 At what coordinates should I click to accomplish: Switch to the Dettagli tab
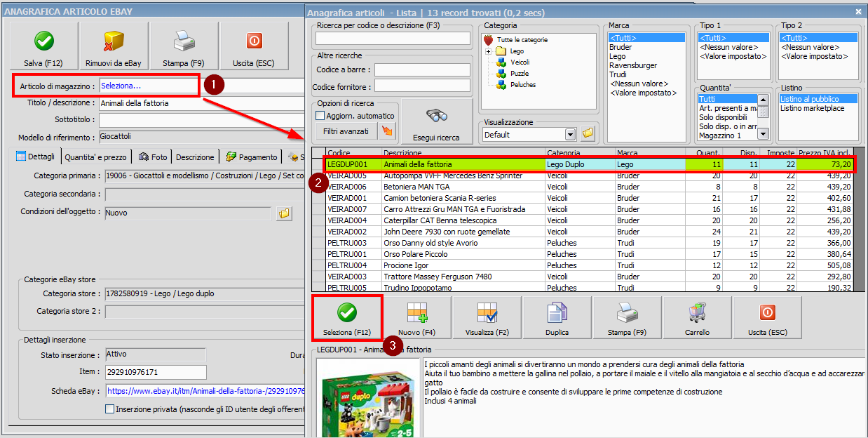click(x=36, y=157)
